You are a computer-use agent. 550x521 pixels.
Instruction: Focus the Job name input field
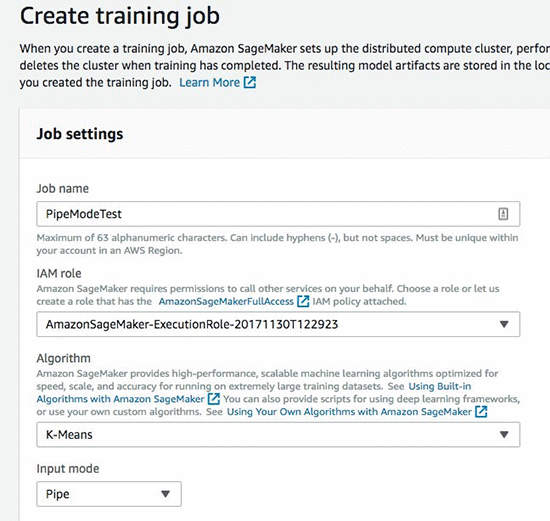click(x=278, y=214)
